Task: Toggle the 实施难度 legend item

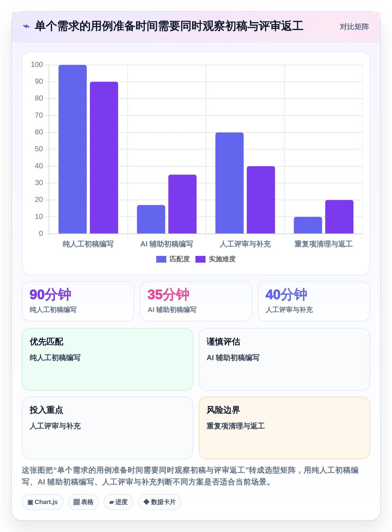Action: tap(216, 259)
